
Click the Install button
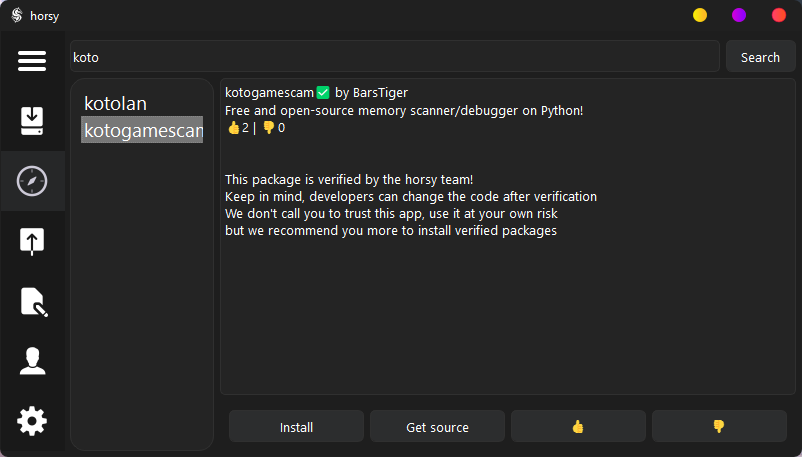pos(296,427)
